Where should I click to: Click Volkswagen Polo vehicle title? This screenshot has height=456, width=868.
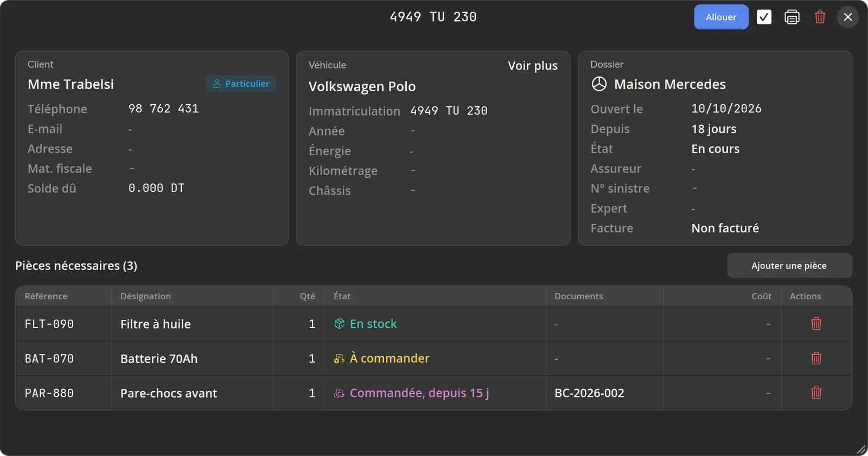pos(362,86)
